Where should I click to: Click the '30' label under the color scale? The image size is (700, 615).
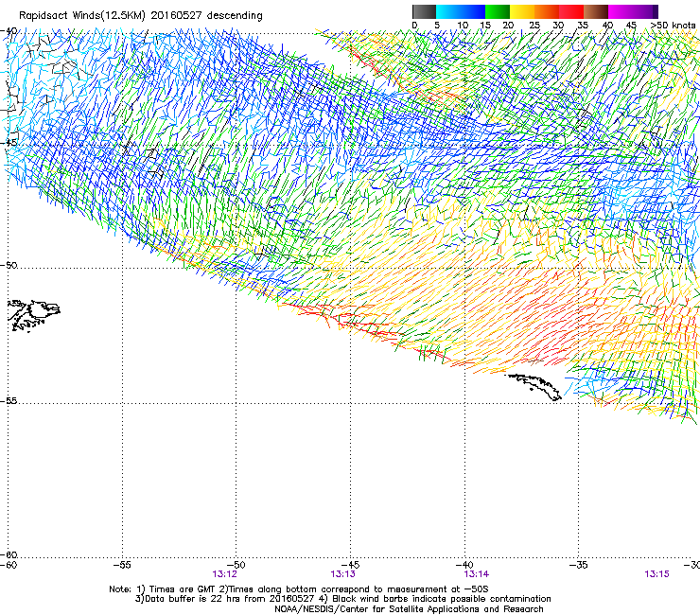(558, 26)
